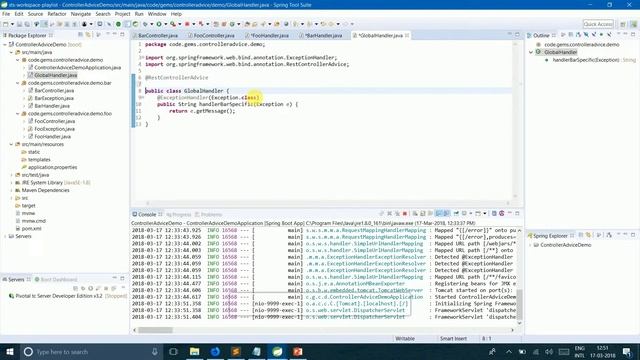Toggle Link with Editor in Package Explorer
The image size is (640, 360).
point(88,35)
